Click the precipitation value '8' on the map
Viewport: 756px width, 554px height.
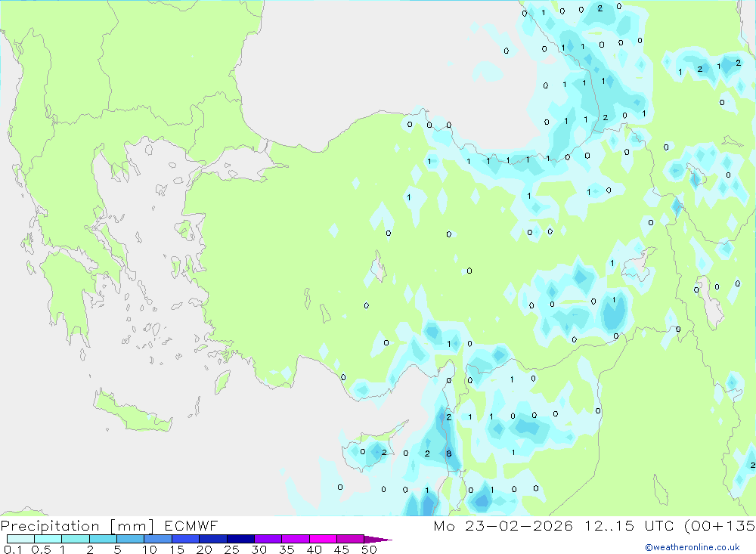(x=449, y=453)
